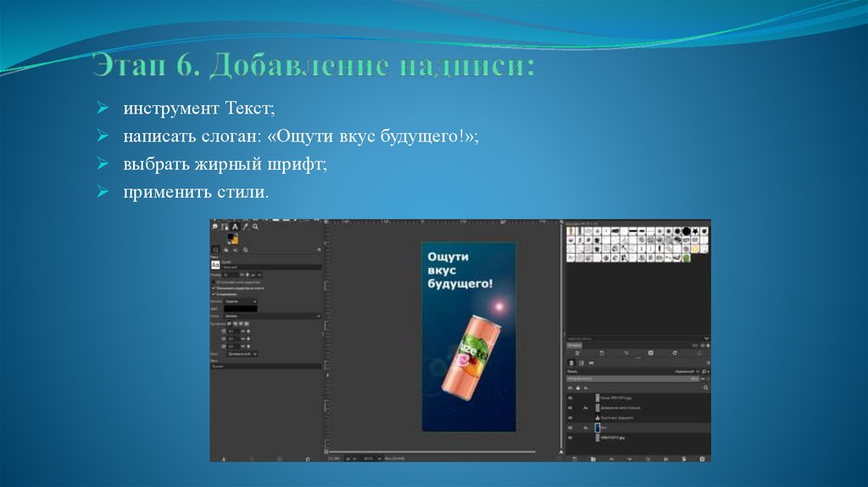Adjust the layer Opacity slider
The width and height of the screenshot is (868, 487).
tap(632, 378)
